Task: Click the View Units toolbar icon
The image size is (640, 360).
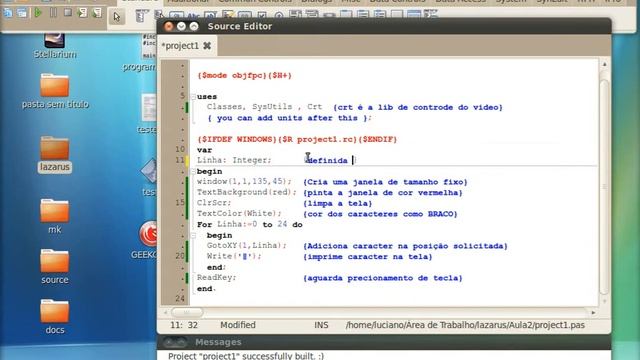Action: pos(8,13)
